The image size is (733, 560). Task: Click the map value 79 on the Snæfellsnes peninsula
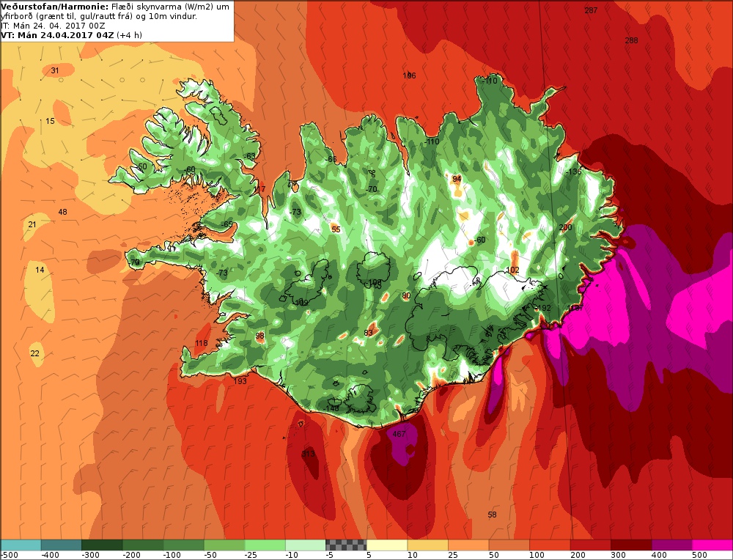coord(135,262)
